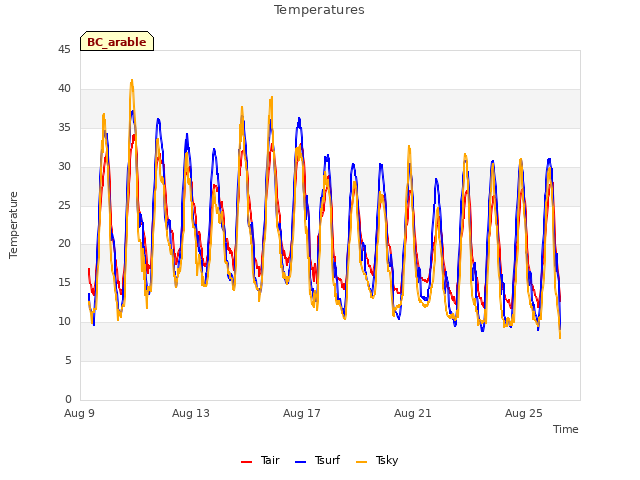Click the 30 y-axis tick label
This screenshot has width=640, height=480.
[64, 167]
